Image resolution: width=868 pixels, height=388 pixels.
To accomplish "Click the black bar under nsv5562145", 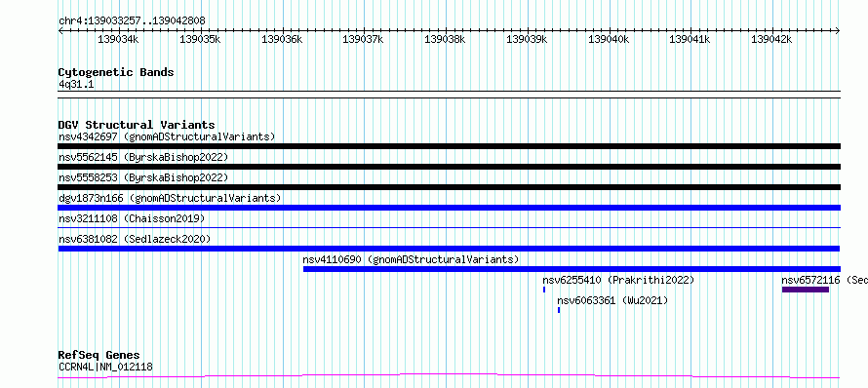I will point(450,167).
